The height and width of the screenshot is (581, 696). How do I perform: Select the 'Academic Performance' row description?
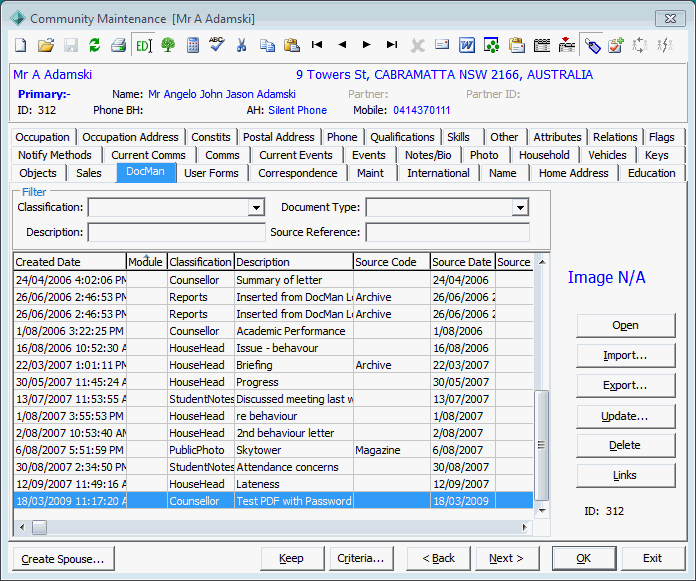point(291,331)
